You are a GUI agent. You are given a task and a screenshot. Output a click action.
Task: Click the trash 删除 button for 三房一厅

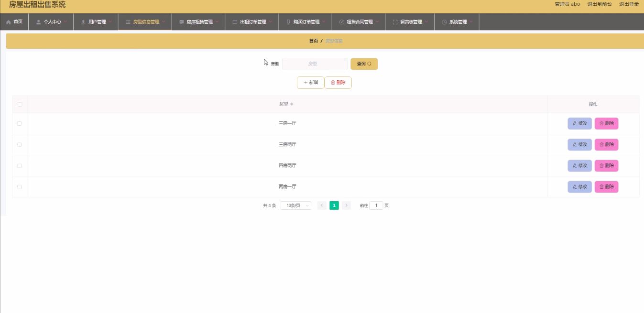[606, 123]
